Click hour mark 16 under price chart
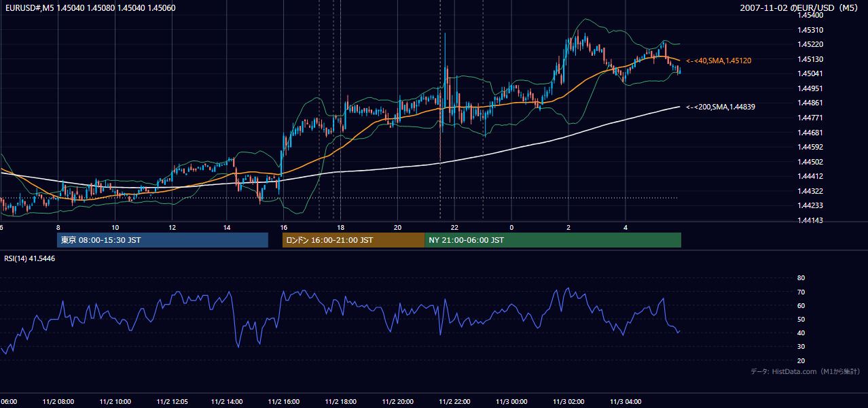 coord(283,227)
